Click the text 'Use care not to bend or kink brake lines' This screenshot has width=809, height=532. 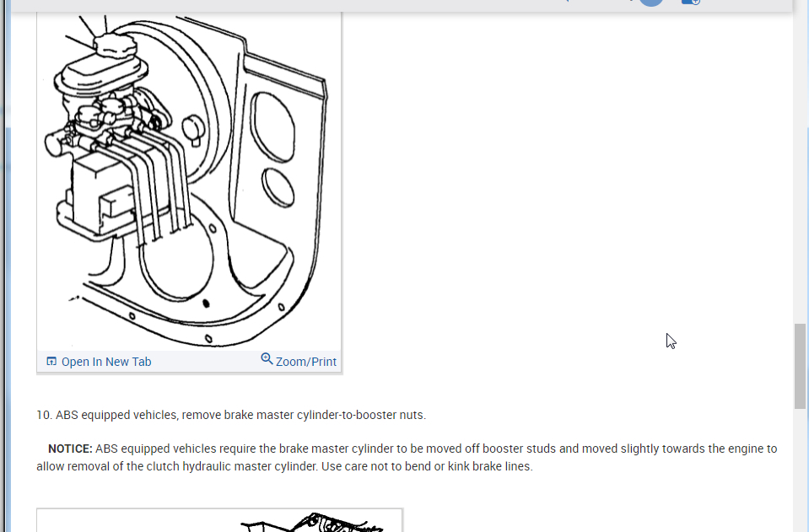(x=429, y=466)
